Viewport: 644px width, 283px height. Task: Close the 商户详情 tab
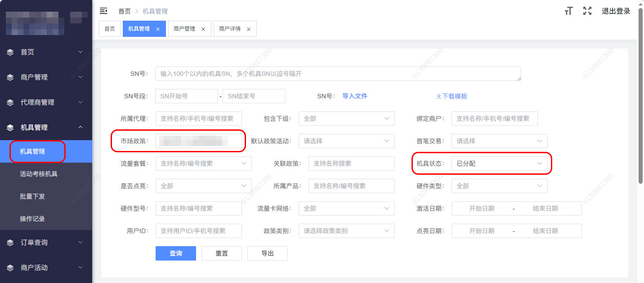tap(249, 29)
